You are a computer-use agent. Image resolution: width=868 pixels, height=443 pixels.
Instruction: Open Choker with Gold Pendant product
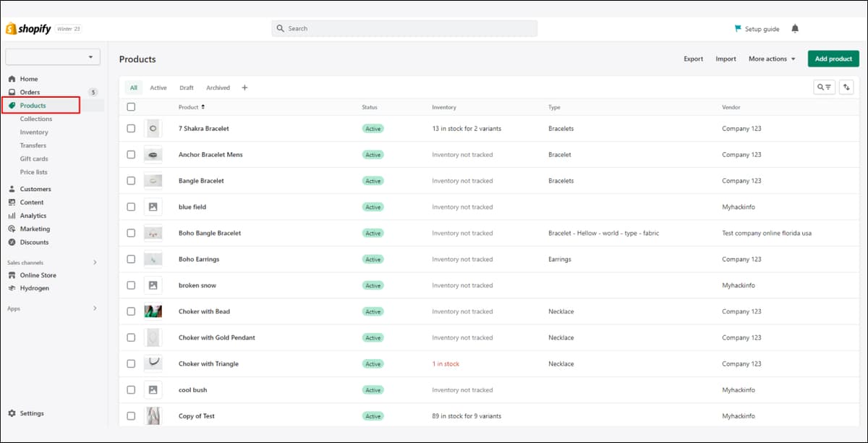click(217, 337)
